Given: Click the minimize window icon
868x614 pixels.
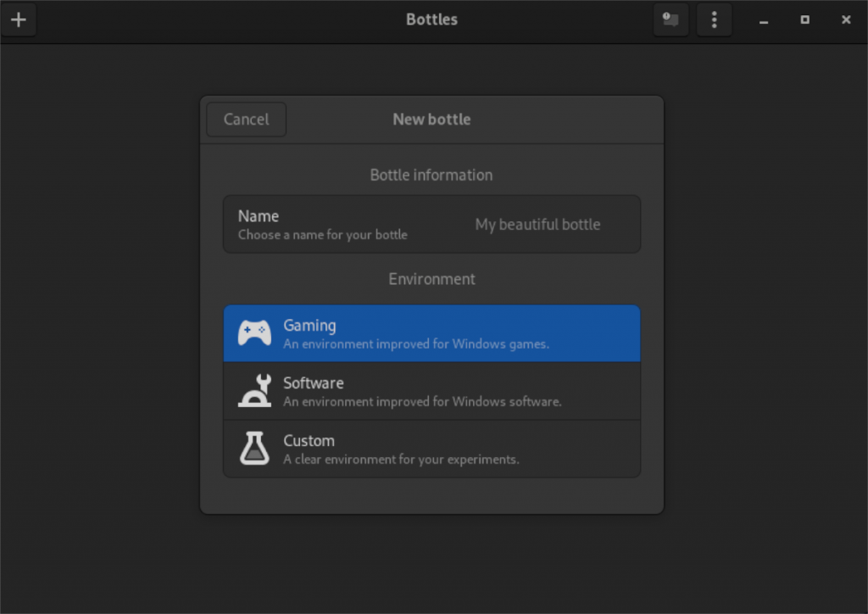Looking at the screenshot, I should pos(762,20).
